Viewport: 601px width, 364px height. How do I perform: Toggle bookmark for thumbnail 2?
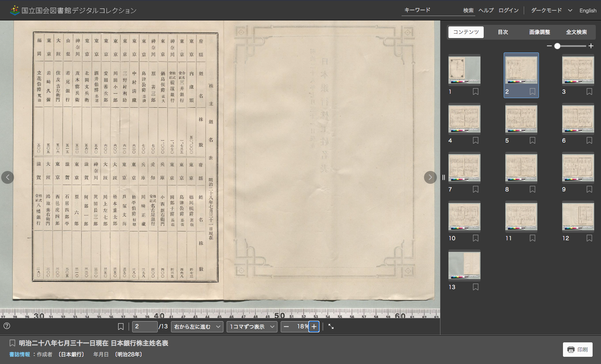(533, 92)
